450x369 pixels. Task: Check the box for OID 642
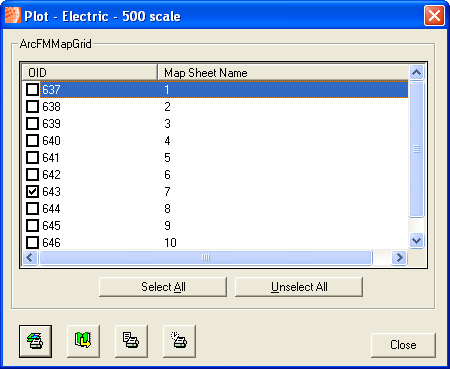click(x=32, y=174)
